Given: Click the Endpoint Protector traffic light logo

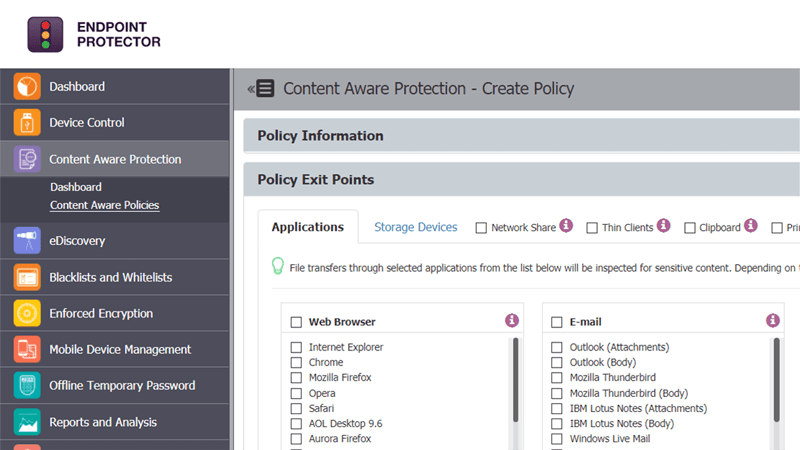Looking at the screenshot, I should click(x=45, y=35).
